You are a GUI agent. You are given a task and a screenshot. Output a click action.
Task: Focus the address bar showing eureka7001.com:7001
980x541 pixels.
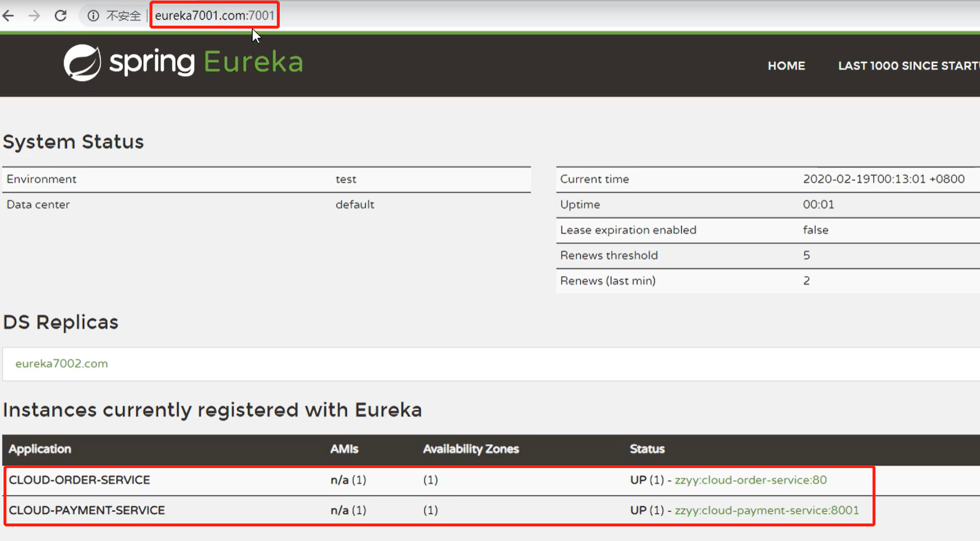click(x=214, y=16)
